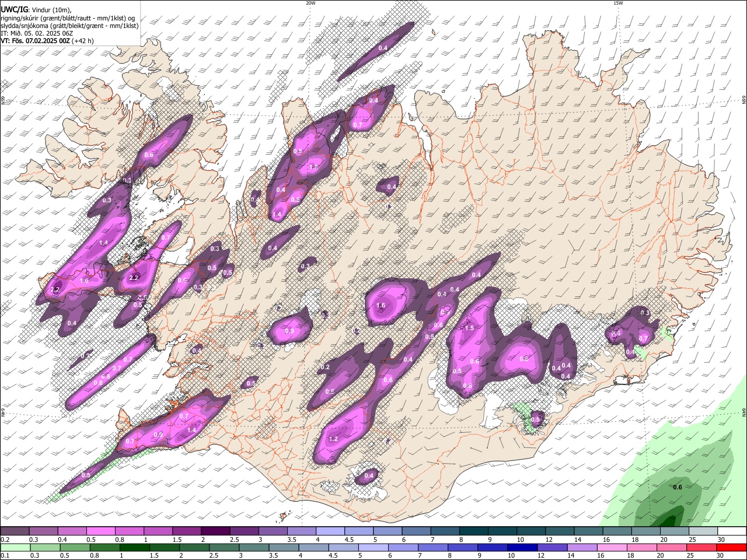Click the "20W" longitude label
Screen dimensions: 747x560
pyautogui.click(x=310, y=3)
